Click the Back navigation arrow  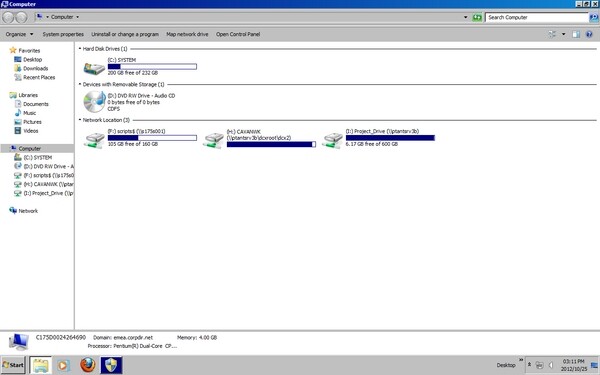(8, 17)
